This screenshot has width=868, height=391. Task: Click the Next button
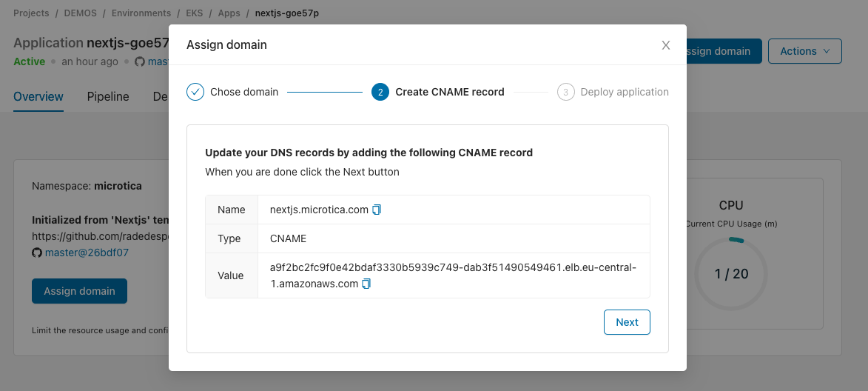click(627, 322)
